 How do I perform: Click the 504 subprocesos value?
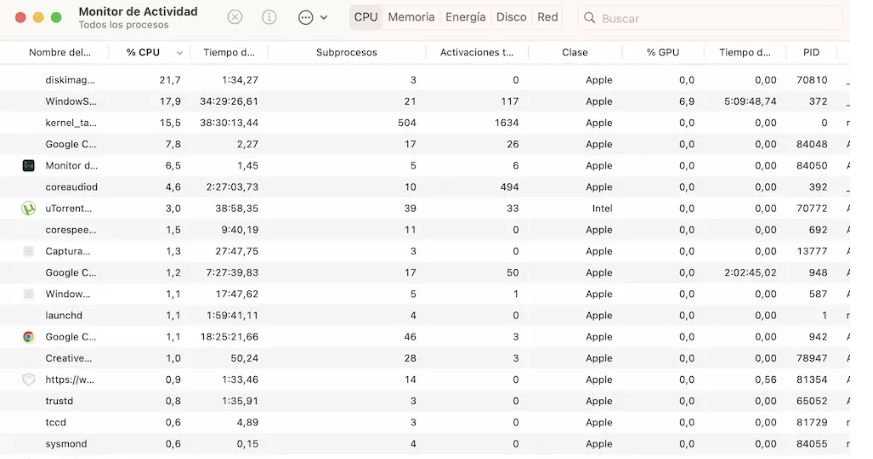(x=407, y=123)
